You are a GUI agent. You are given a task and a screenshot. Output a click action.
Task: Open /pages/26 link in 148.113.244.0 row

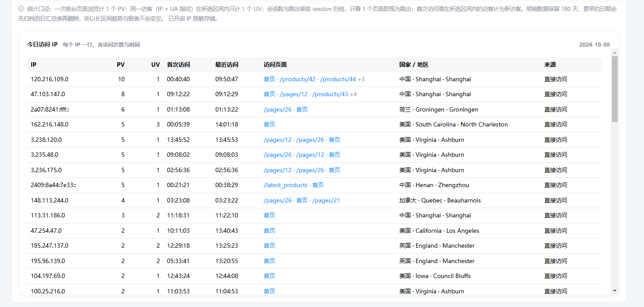click(x=278, y=201)
